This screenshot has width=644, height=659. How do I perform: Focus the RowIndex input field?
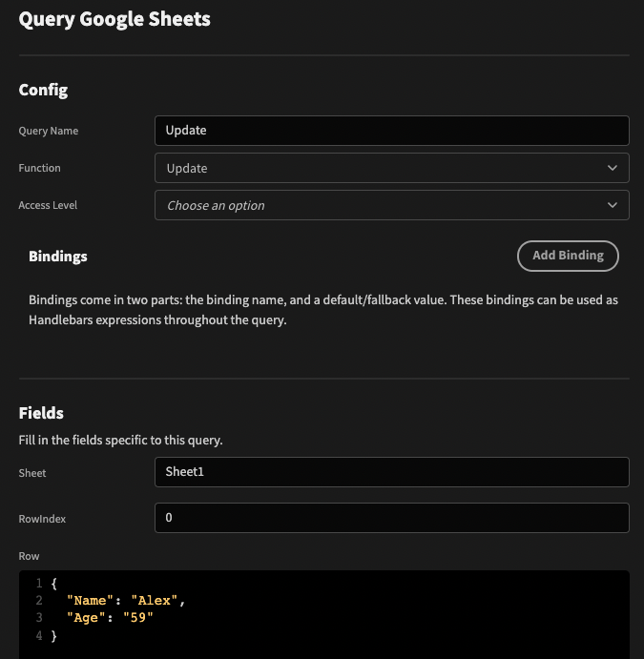point(392,518)
